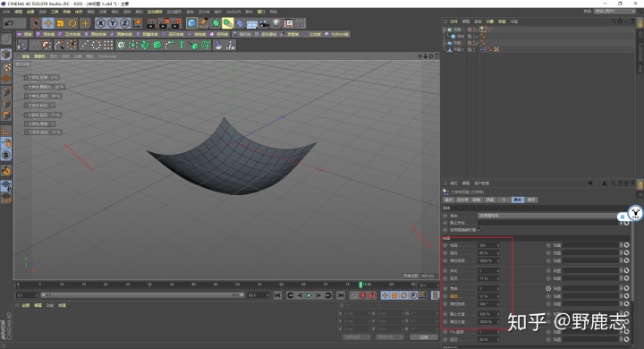Toggle the Autokey red circle button
This screenshot has width=644, height=349.
362,295
